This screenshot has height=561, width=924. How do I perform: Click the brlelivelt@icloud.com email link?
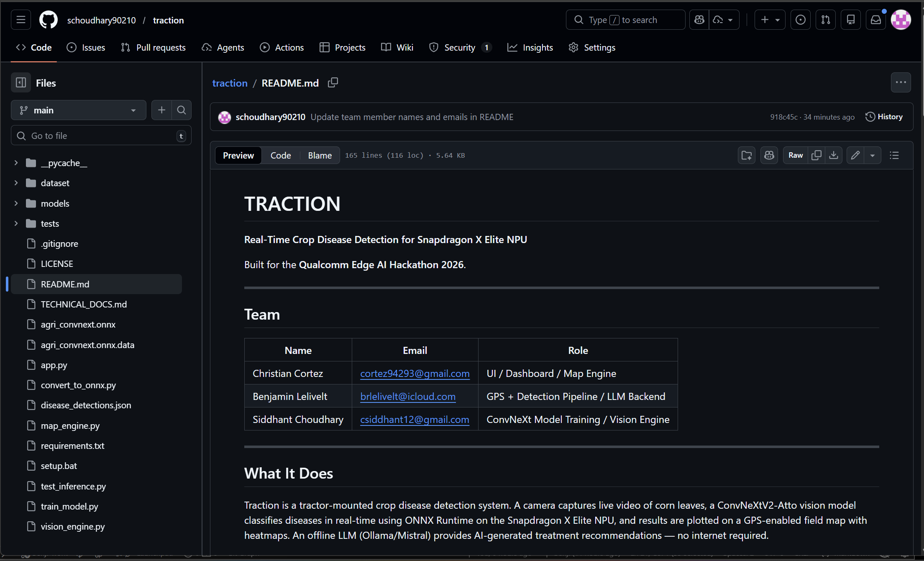coord(408,396)
